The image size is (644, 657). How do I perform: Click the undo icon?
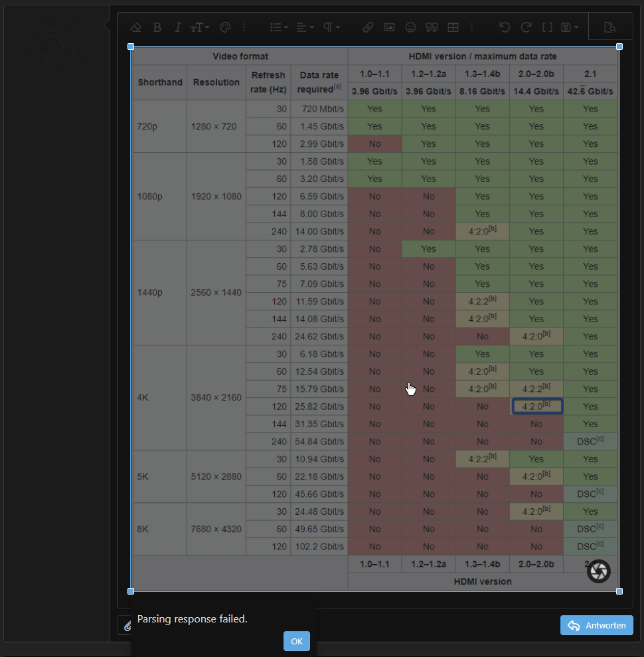[505, 28]
